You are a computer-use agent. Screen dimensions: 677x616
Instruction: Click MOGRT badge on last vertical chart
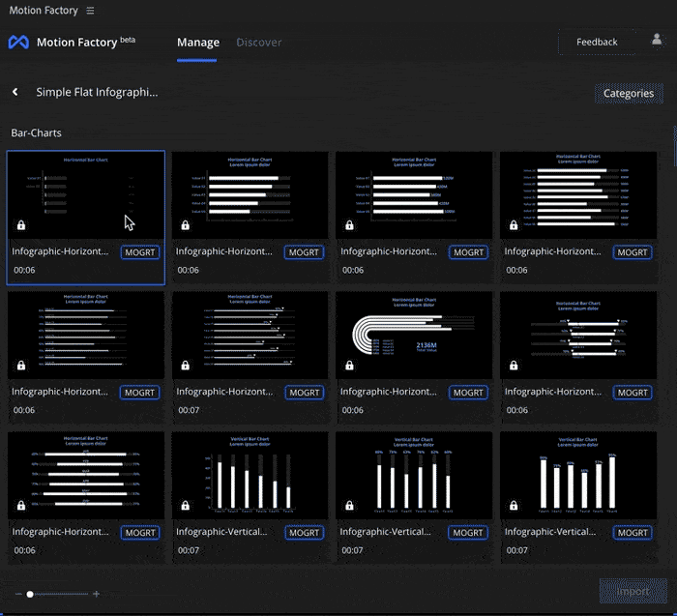pos(633,533)
